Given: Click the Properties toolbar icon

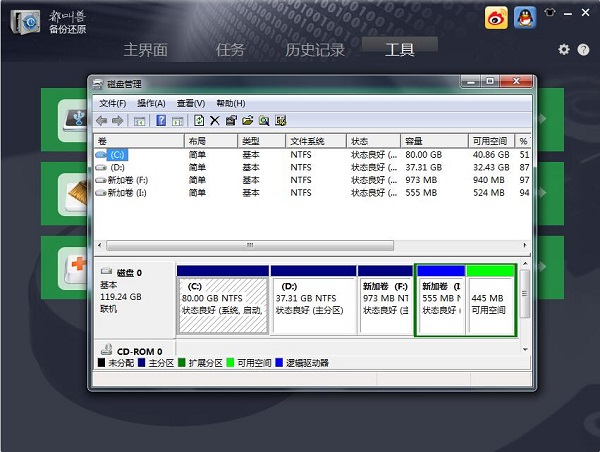Looking at the screenshot, I should coord(231,121).
